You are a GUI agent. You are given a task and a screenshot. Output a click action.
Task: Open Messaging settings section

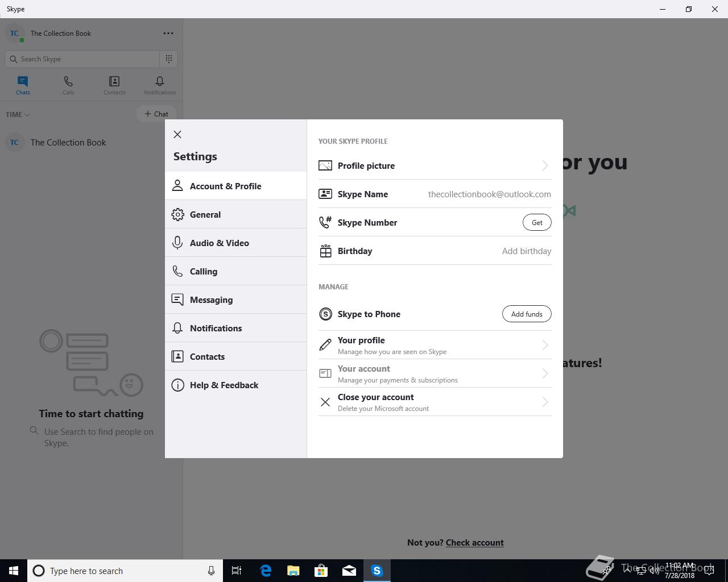tap(235, 300)
